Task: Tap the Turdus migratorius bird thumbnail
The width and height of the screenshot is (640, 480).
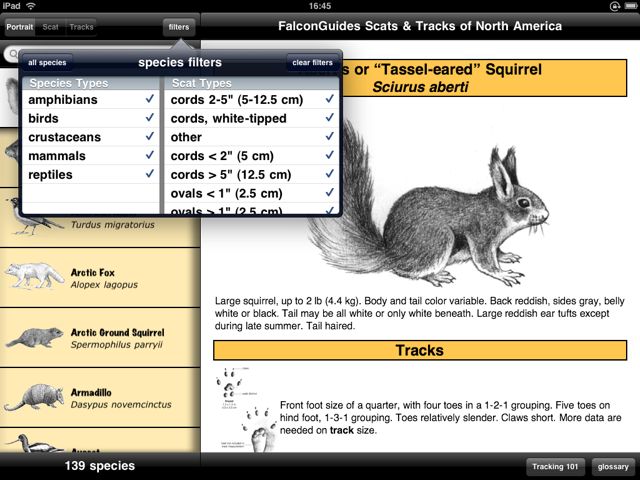Action: [35, 217]
